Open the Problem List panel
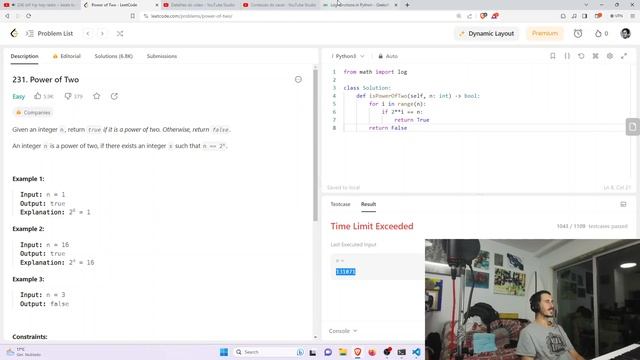The width and height of the screenshot is (640, 360). click(x=49, y=33)
